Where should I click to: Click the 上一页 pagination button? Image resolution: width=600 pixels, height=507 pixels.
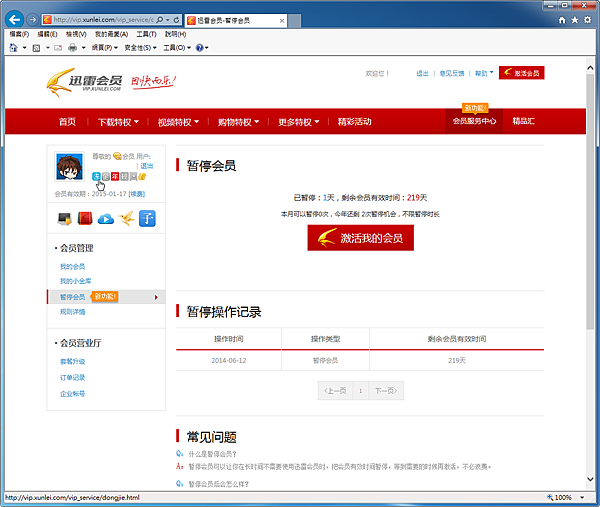[x=335, y=391]
